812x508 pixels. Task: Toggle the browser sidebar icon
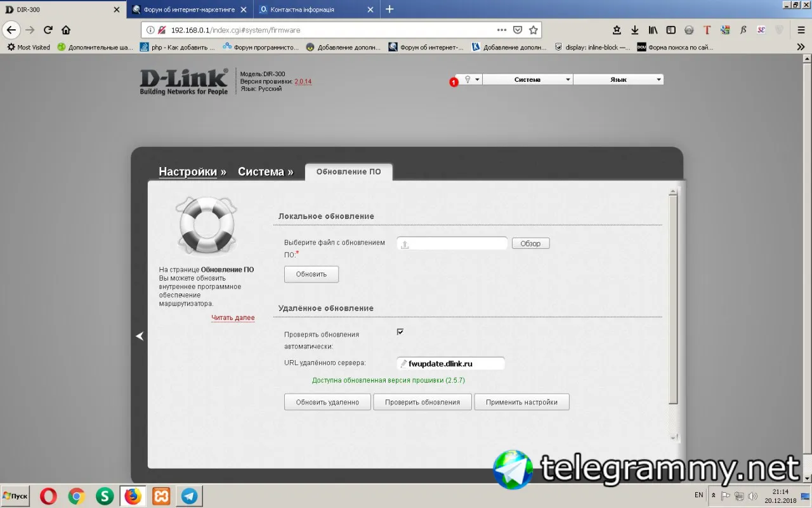[x=671, y=30]
